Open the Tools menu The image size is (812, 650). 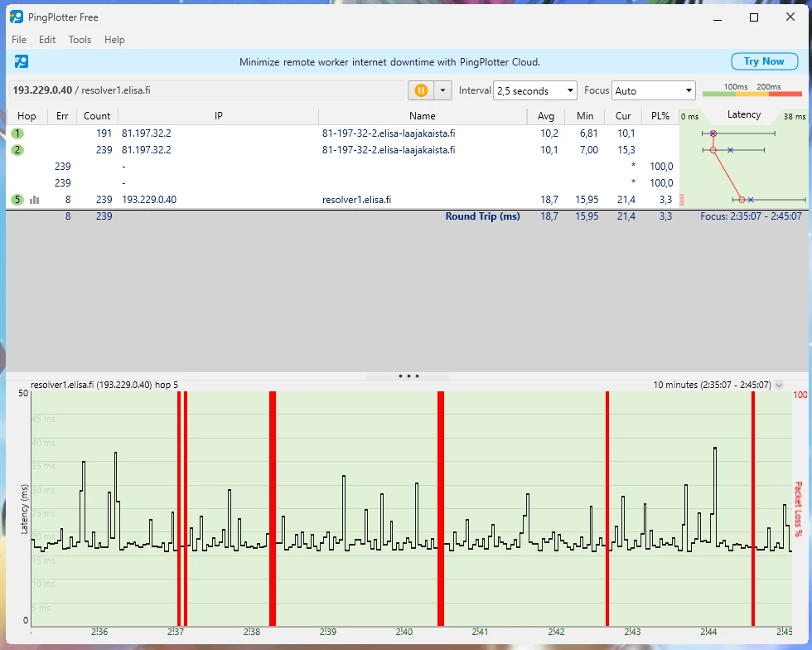(80, 40)
